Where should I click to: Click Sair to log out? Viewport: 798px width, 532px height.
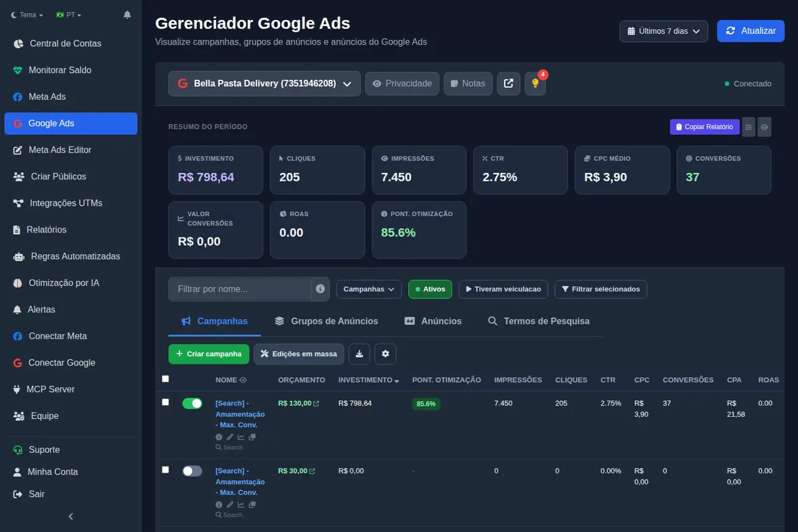(70, 494)
